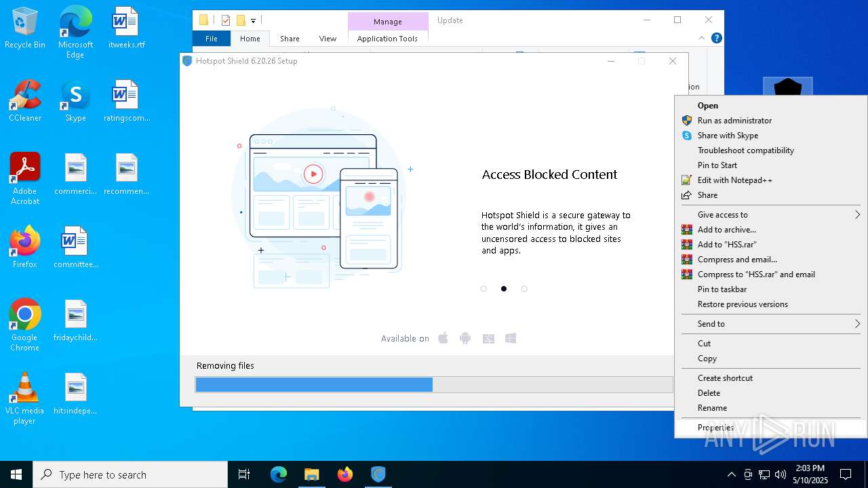
Task: Select Create shortcut
Action: pos(771,378)
